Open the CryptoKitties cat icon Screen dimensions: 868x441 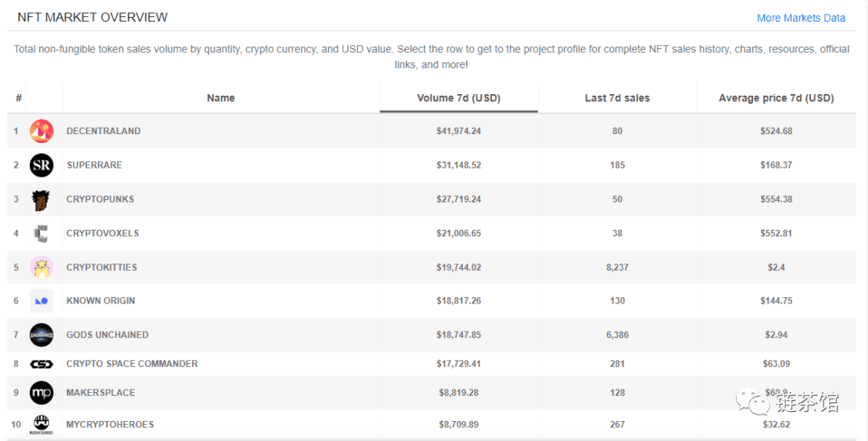coord(42,267)
